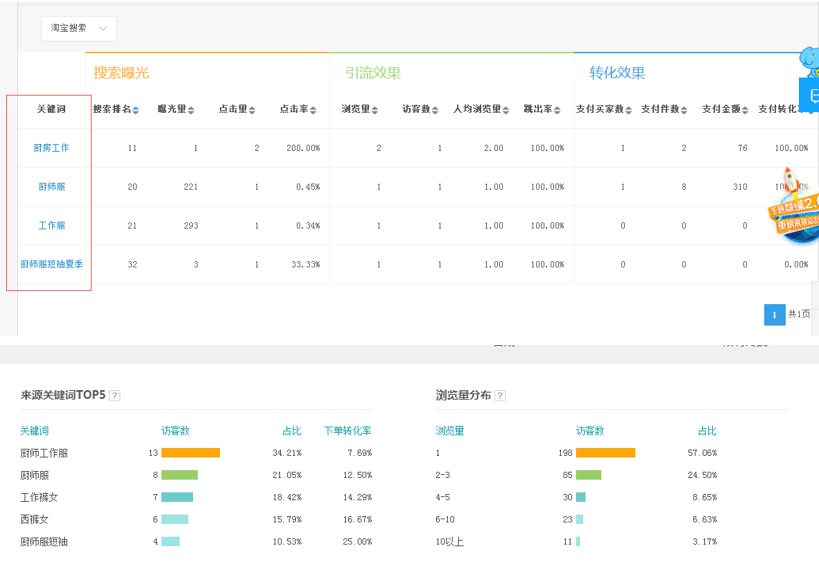
Task: Click click-rate value 200.00%
Action: pos(303,148)
